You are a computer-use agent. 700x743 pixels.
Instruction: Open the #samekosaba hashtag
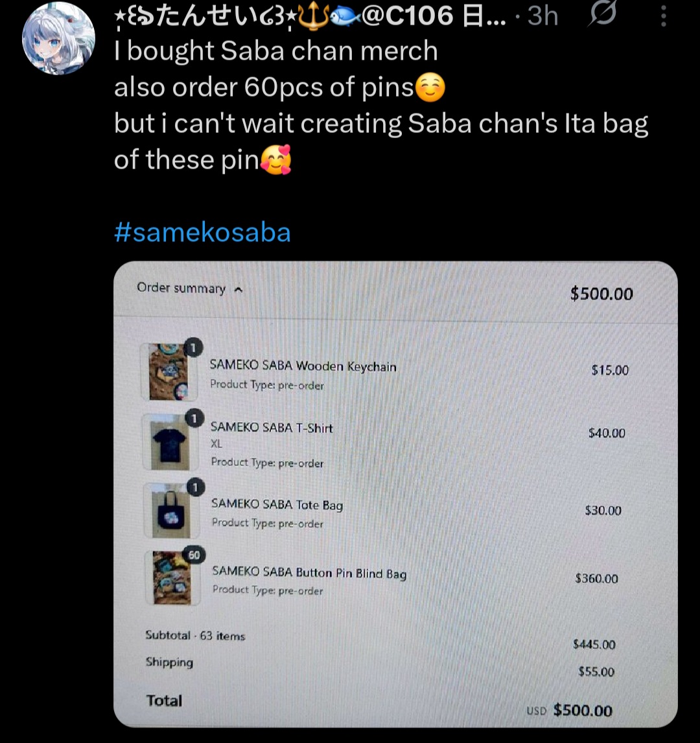tap(202, 233)
